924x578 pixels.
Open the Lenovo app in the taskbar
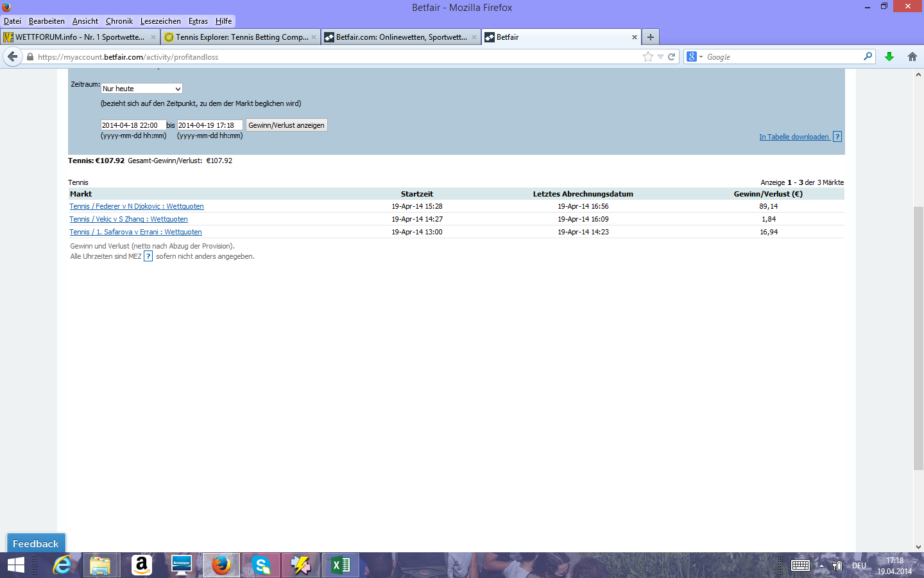(182, 565)
